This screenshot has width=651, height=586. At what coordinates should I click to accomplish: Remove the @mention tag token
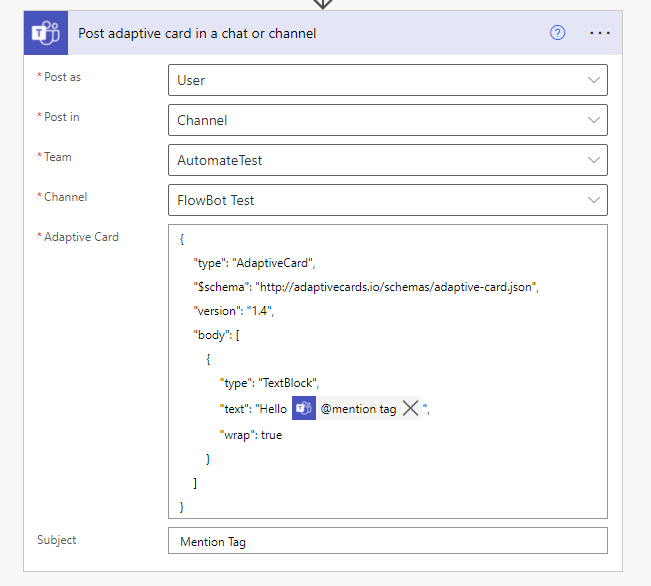point(410,409)
